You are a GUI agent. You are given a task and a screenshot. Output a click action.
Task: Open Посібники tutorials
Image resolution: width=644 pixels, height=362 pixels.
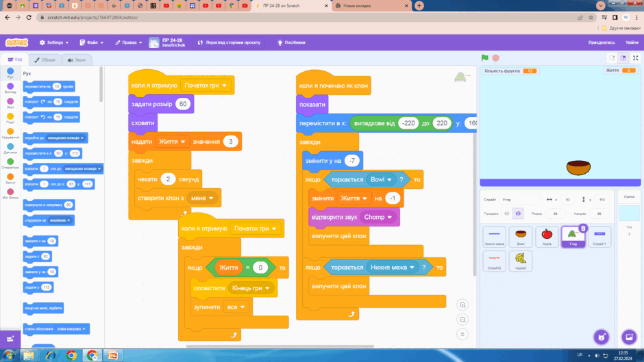(x=291, y=42)
